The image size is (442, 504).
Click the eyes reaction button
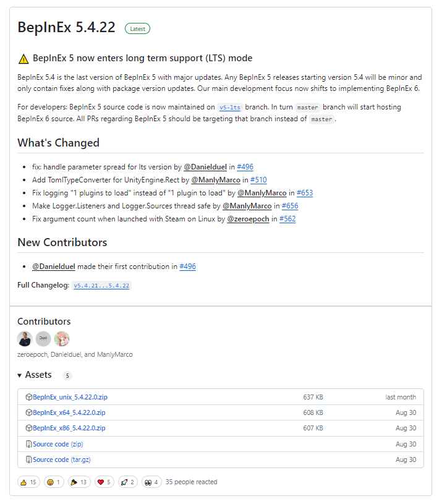click(x=152, y=482)
